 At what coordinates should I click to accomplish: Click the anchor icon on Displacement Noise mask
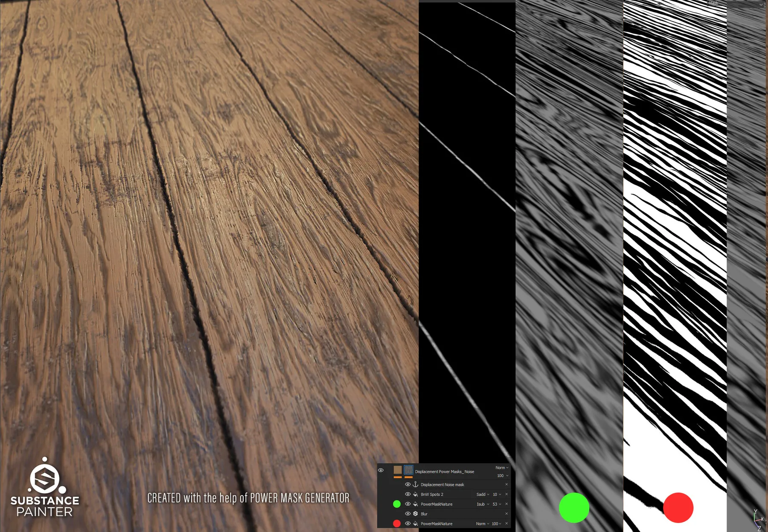click(x=415, y=485)
